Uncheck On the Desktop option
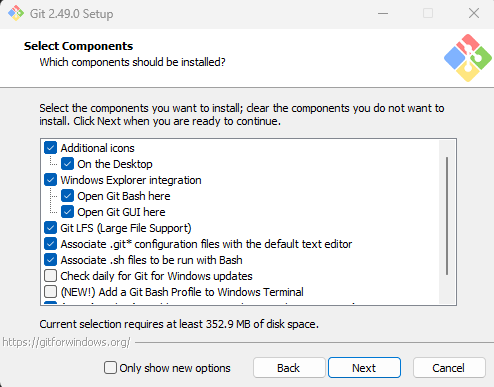Viewport: 494px width, 387px height. tap(67, 164)
